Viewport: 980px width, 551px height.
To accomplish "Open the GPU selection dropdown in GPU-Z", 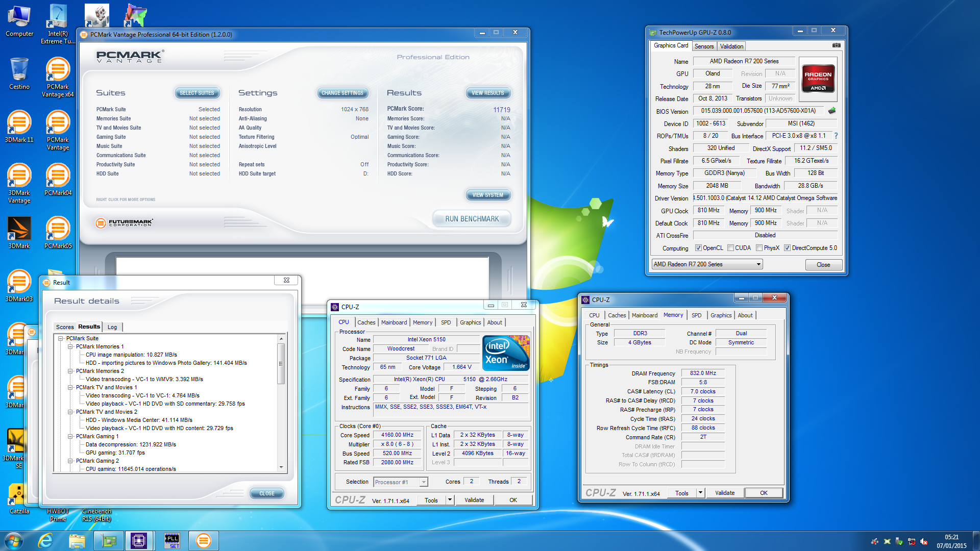I will tap(707, 264).
